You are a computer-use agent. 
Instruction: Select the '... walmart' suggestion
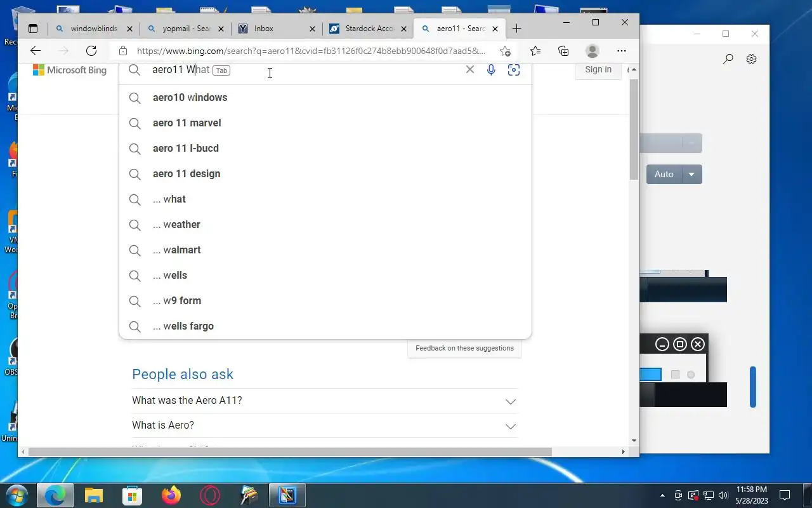pyautogui.click(x=325, y=250)
